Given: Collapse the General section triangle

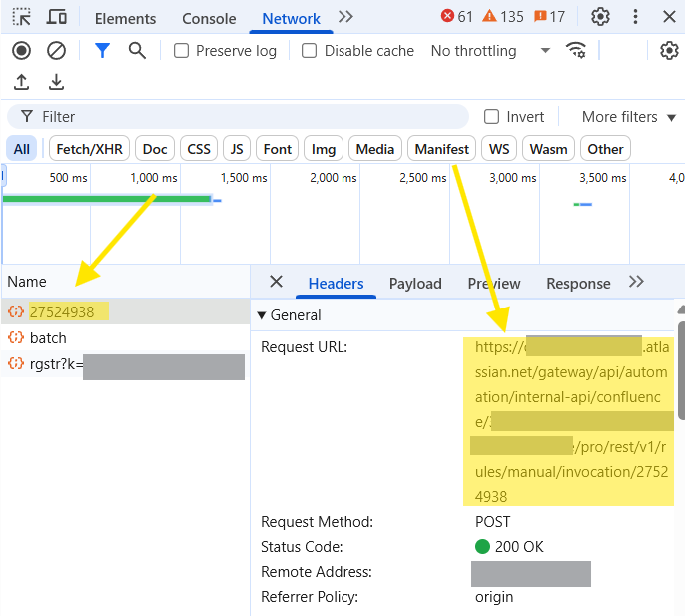Looking at the screenshot, I should pyautogui.click(x=262, y=315).
